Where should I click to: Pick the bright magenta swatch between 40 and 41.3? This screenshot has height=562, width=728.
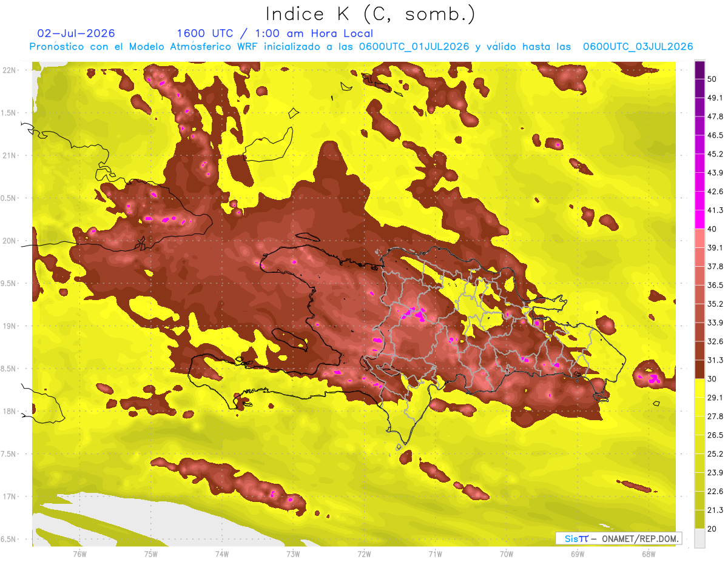tap(700, 219)
